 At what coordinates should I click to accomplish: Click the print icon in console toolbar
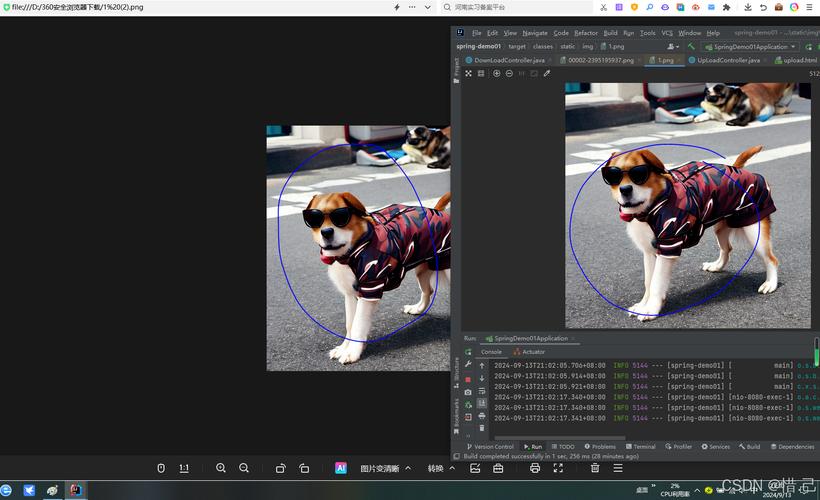(482, 416)
